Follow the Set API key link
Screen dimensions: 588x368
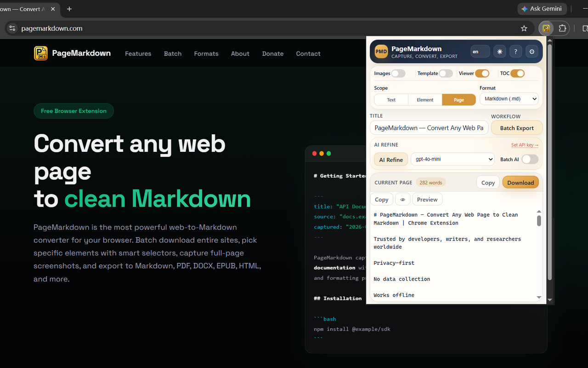525,145
